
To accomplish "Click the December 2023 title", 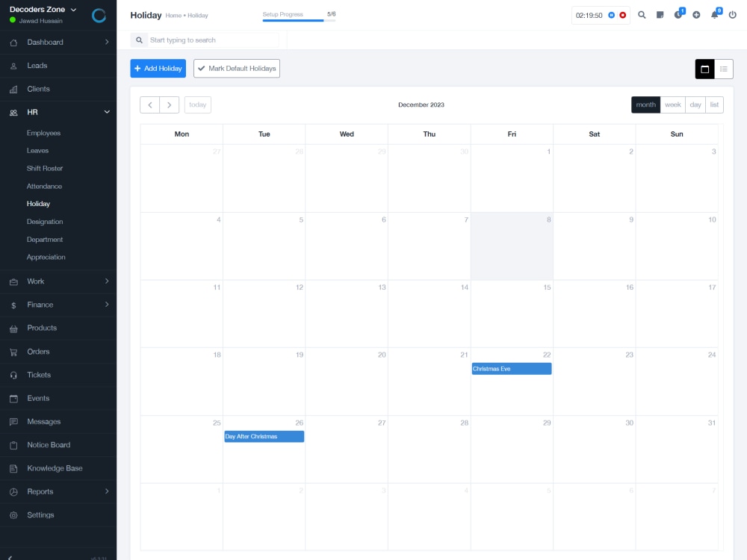I will click(x=421, y=105).
